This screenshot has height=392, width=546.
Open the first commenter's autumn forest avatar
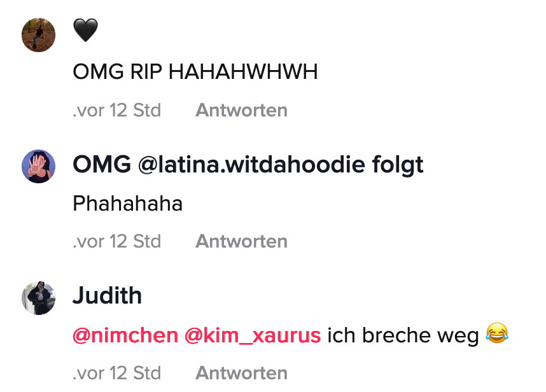coord(38,35)
